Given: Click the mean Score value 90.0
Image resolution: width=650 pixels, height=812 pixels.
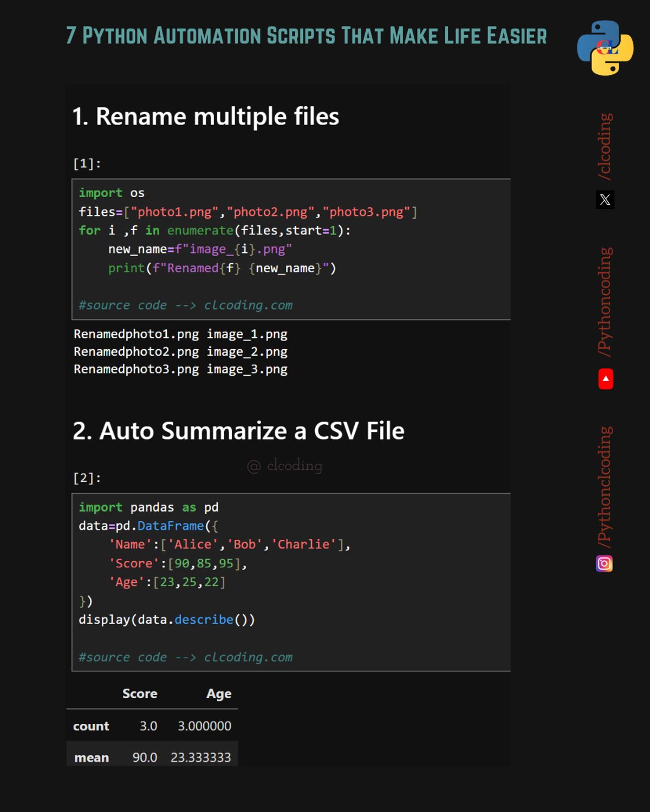Looking at the screenshot, I should [145, 757].
